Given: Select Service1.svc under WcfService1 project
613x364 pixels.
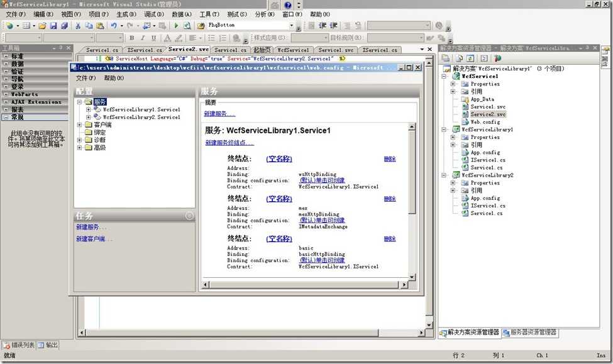Looking at the screenshot, I should (x=488, y=107).
